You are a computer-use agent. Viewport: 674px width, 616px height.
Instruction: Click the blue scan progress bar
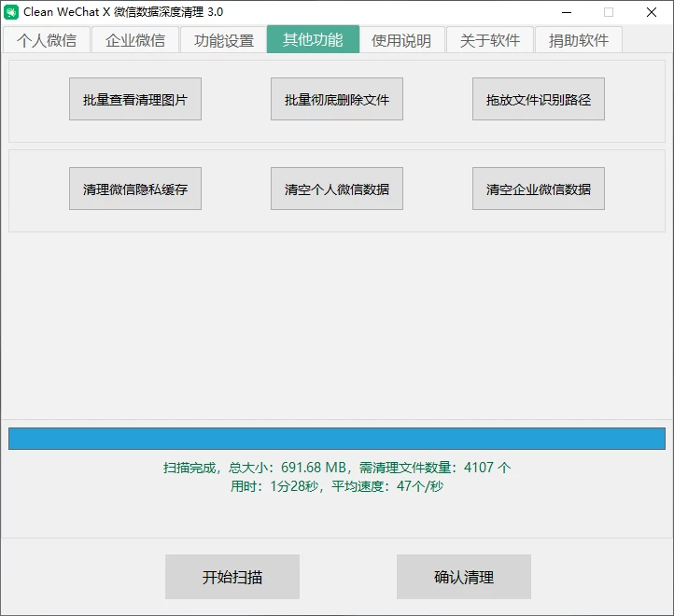coord(337,439)
